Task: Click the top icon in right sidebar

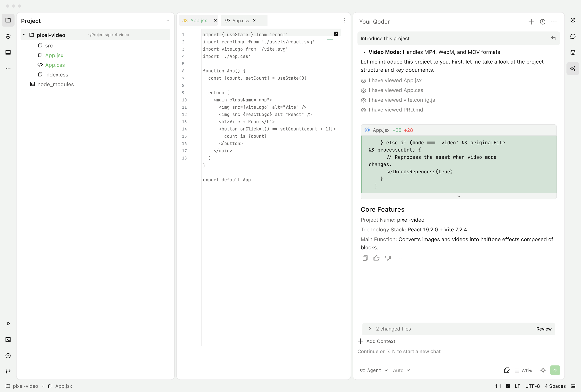Action: click(573, 20)
